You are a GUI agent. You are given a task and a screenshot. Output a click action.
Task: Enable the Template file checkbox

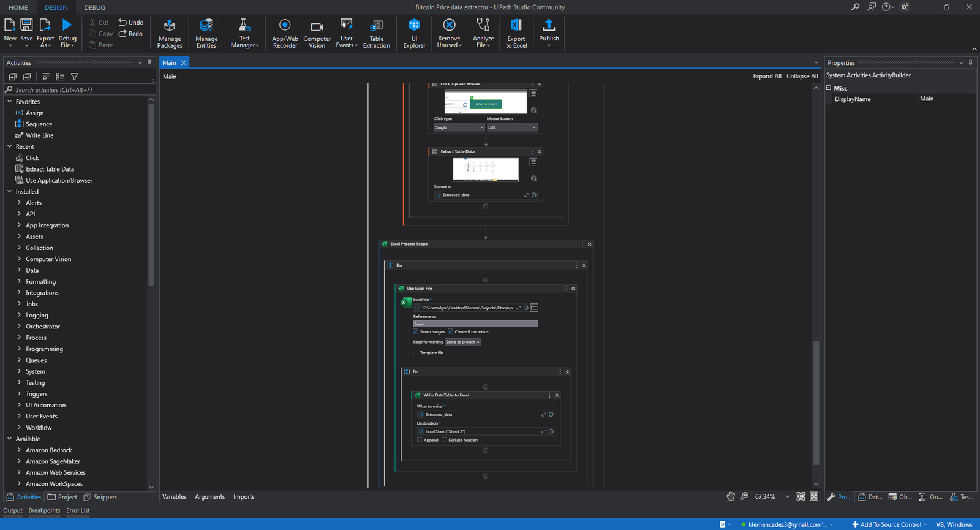point(416,352)
